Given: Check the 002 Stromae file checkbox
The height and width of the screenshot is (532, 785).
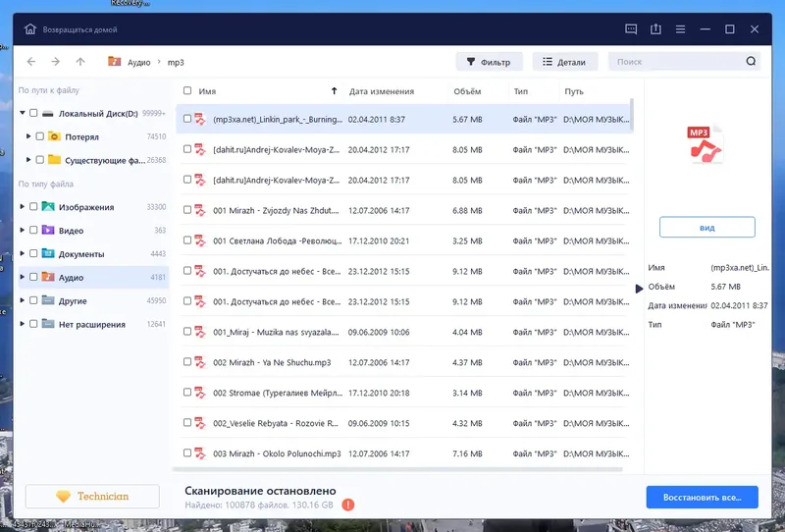Looking at the screenshot, I should click(187, 393).
